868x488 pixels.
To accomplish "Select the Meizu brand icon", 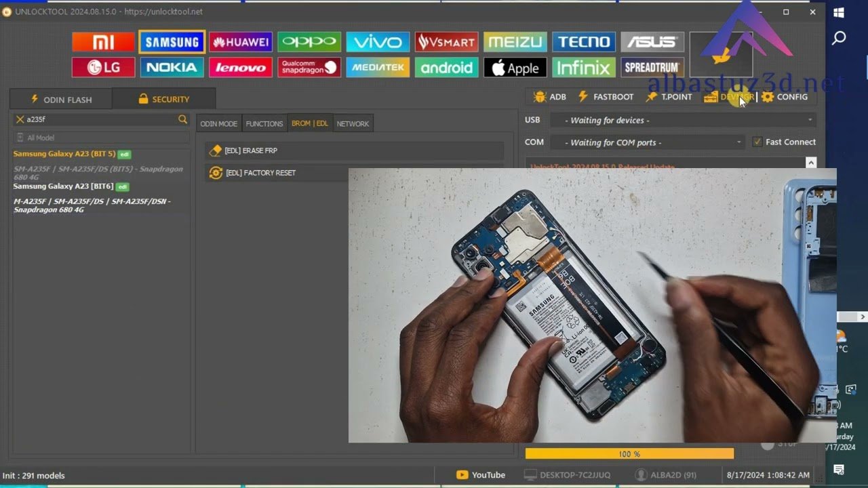I will pyautogui.click(x=515, y=42).
